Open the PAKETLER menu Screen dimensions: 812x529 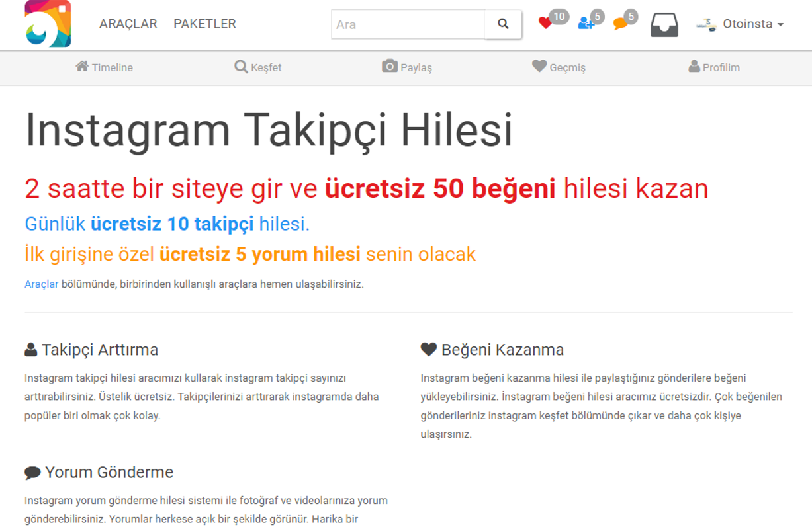tap(204, 24)
